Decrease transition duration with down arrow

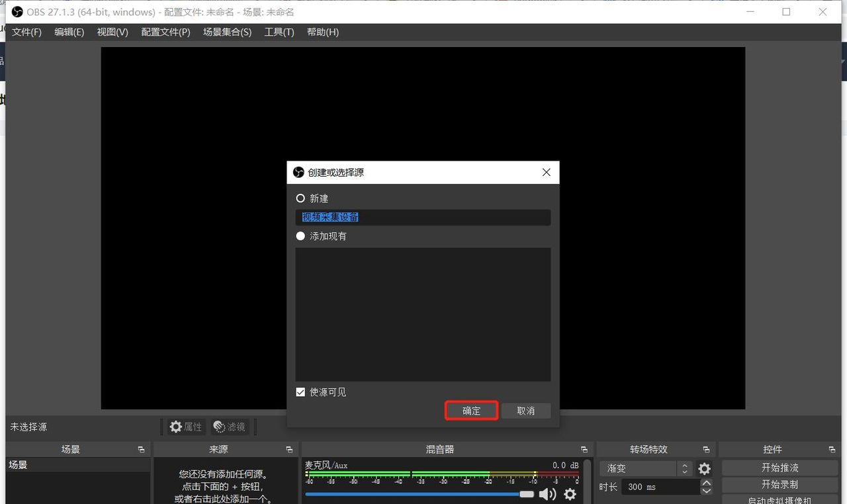click(x=707, y=491)
